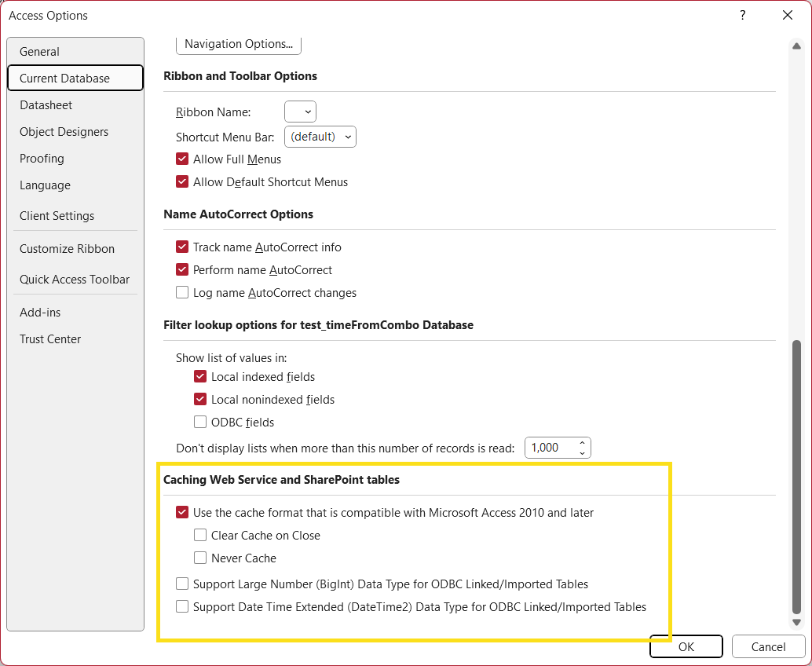This screenshot has height=666, width=812.
Task: Check the ODBC fields option
Action: [200, 423]
